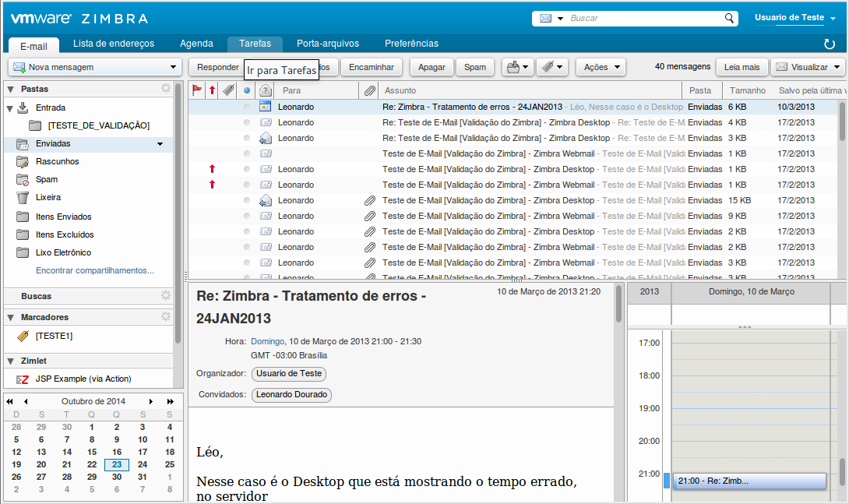Sort by flag column header icon
Screen dimensions: 849x504
(197, 90)
